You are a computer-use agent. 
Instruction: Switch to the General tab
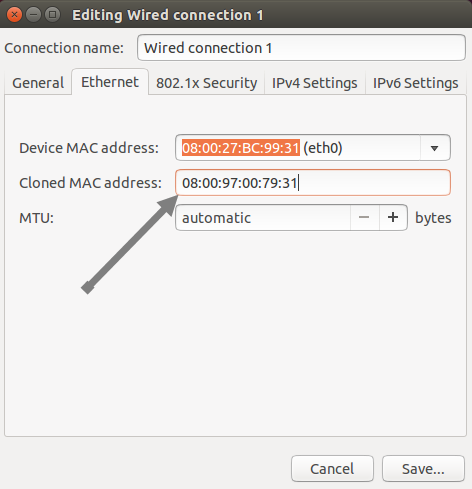(38, 83)
